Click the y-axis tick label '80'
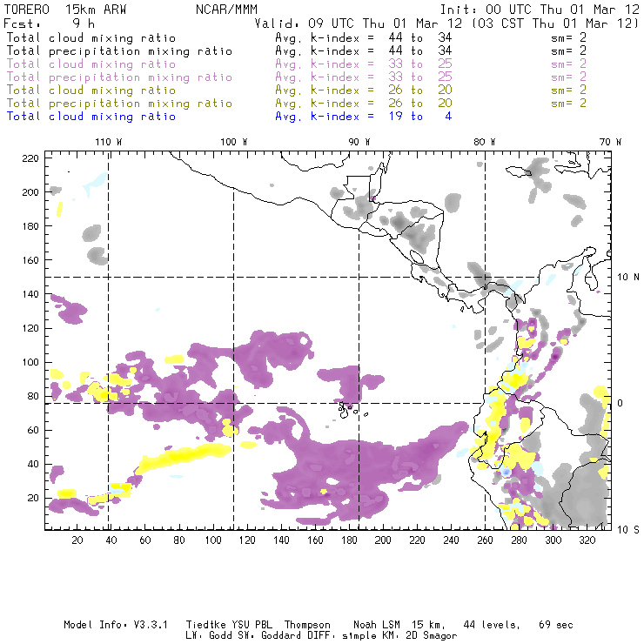 click(x=33, y=396)
